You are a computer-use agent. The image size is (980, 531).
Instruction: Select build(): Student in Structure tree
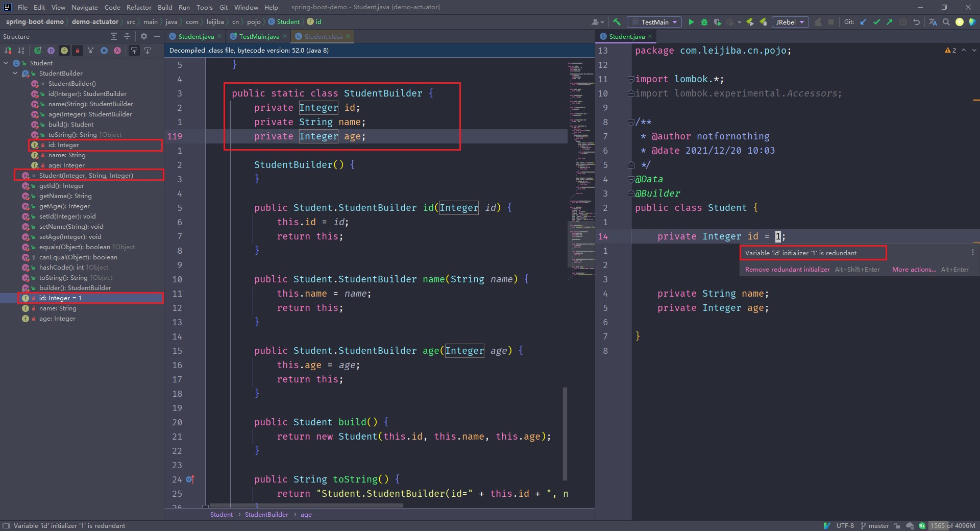[x=71, y=125]
